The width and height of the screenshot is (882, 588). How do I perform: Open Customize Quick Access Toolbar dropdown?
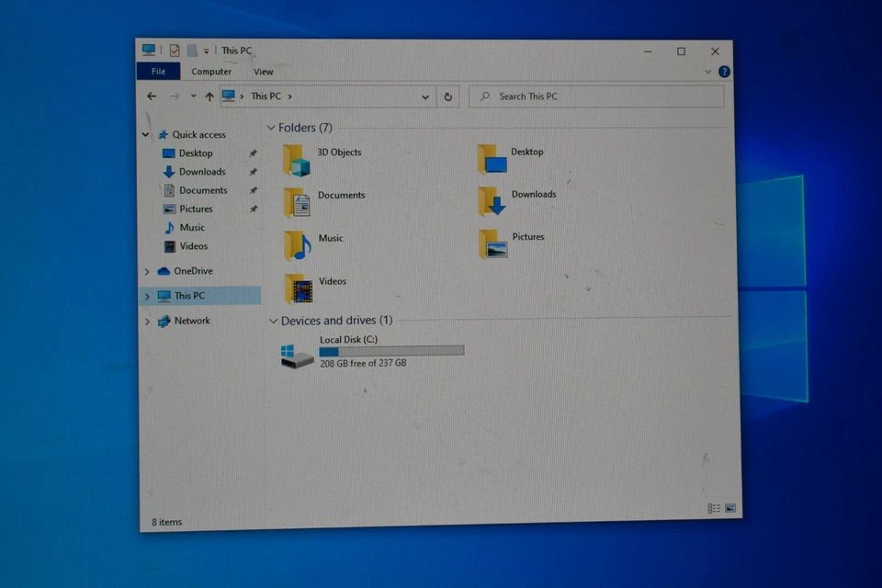point(207,51)
